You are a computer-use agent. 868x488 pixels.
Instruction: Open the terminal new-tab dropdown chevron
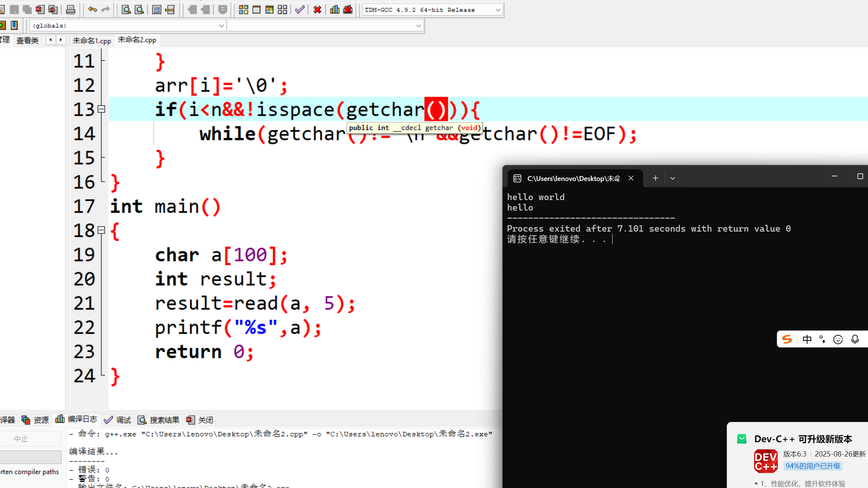(x=673, y=178)
